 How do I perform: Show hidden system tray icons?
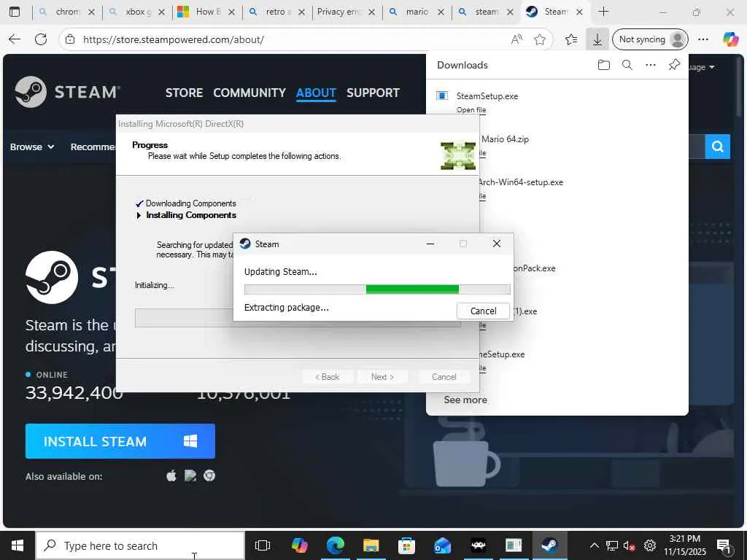[x=594, y=545]
